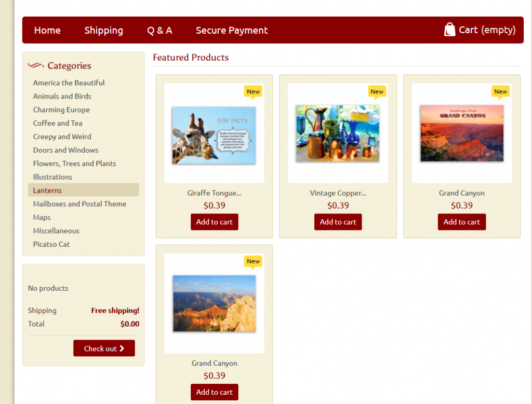Image resolution: width=532 pixels, height=404 pixels.
Task: Add Giraffe Tongue postcard to cart
Action: pos(215,222)
